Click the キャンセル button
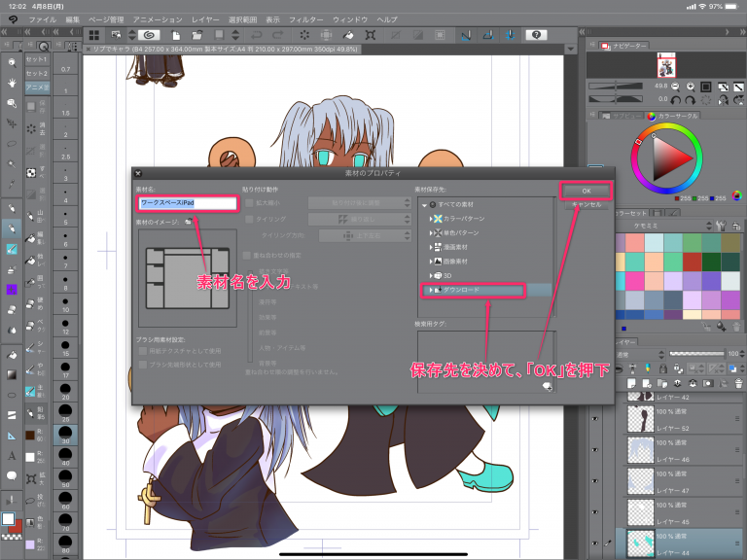Image resolution: width=747 pixels, height=560 pixels. point(587,205)
